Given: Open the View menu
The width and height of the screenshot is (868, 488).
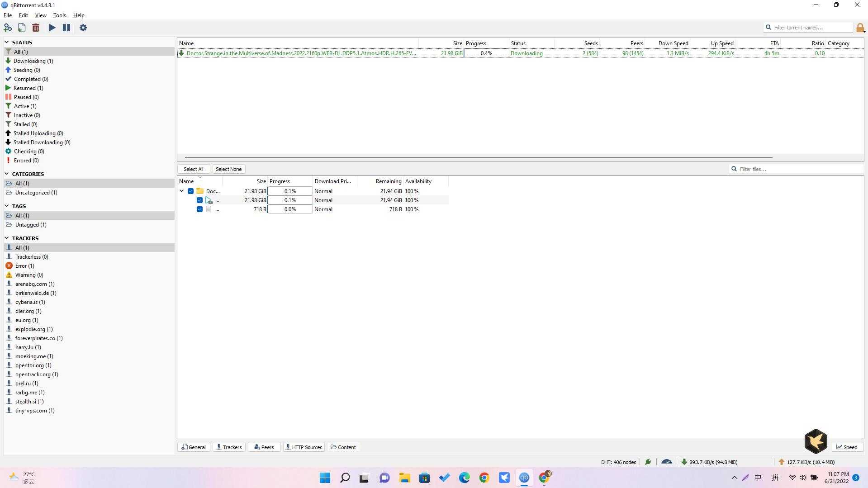Looking at the screenshot, I should click(x=41, y=15).
